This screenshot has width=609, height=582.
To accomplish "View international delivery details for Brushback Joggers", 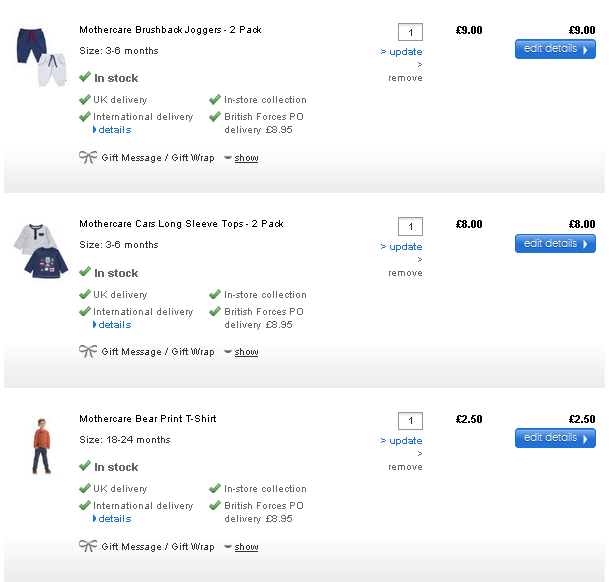I will pyautogui.click(x=114, y=130).
